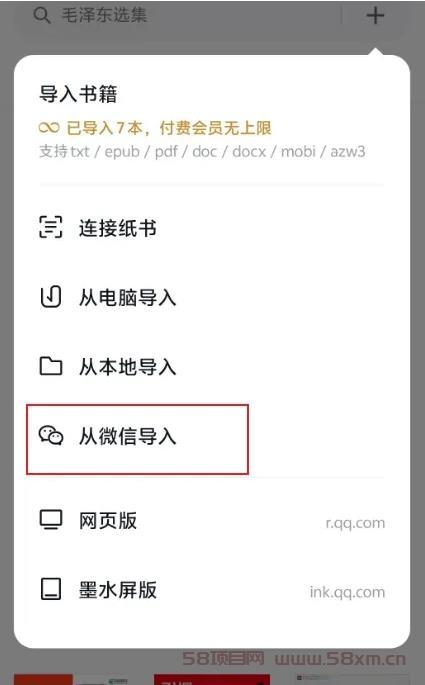Screen dimensions: 425x685
Task: Select 连接纸书 menu entry
Action: (212, 228)
